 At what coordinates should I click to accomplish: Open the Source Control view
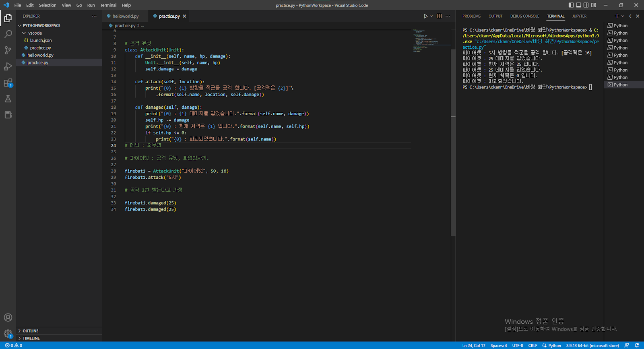(x=8, y=50)
